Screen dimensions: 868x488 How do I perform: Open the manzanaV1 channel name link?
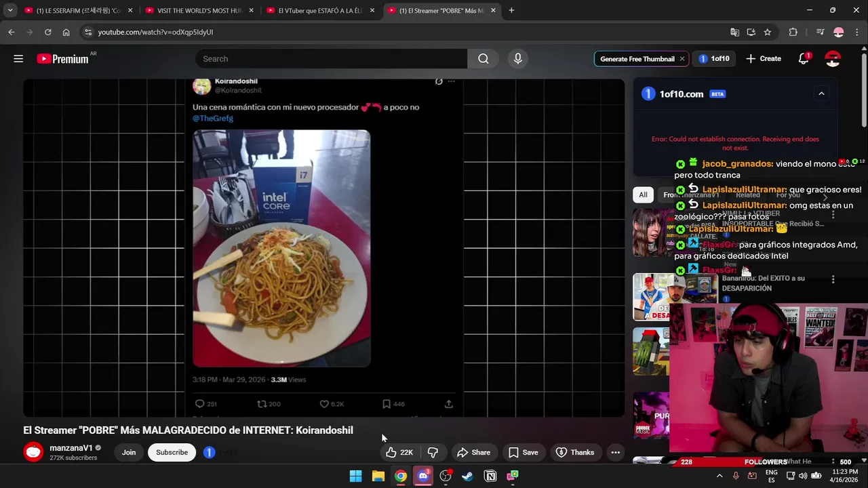pyautogui.click(x=71, y=448)
